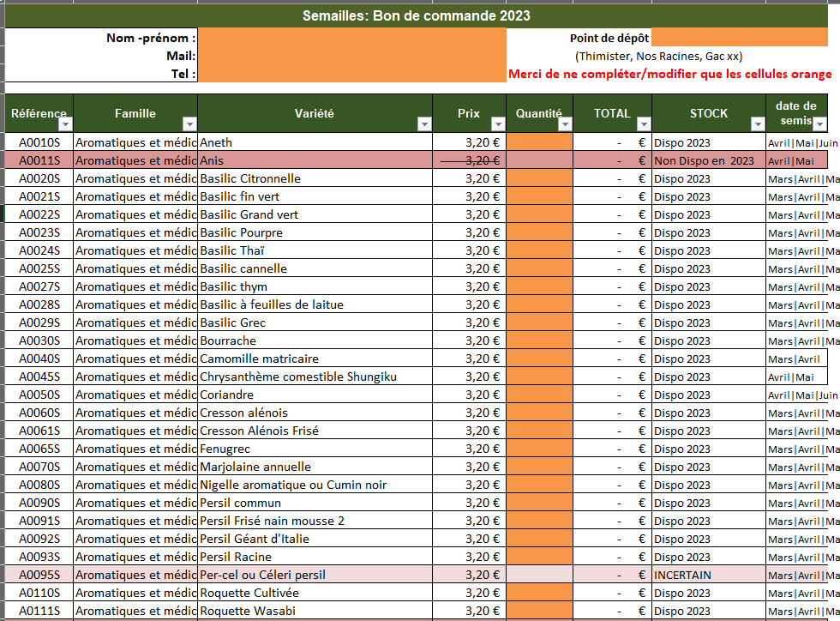Select reference cell A0111S
Image resolution: width=840 pixels, height=621 pixels.
(x=39, y=611)
